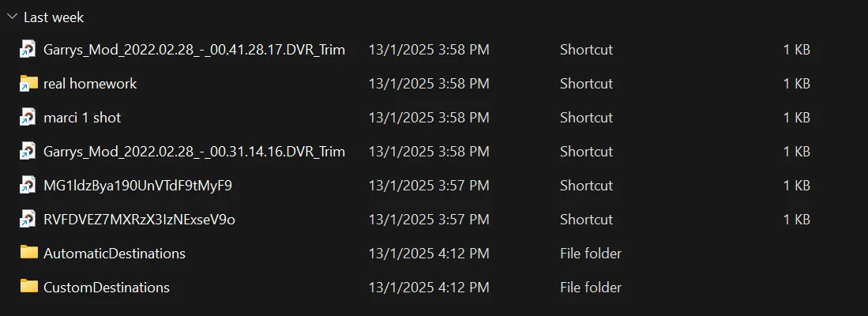Image resolution: width=868 pixels, height=316 pixels.
Task: Click the Garrys_Mod 00.41.28.17 shortcut icon
Action: point(28,50)
